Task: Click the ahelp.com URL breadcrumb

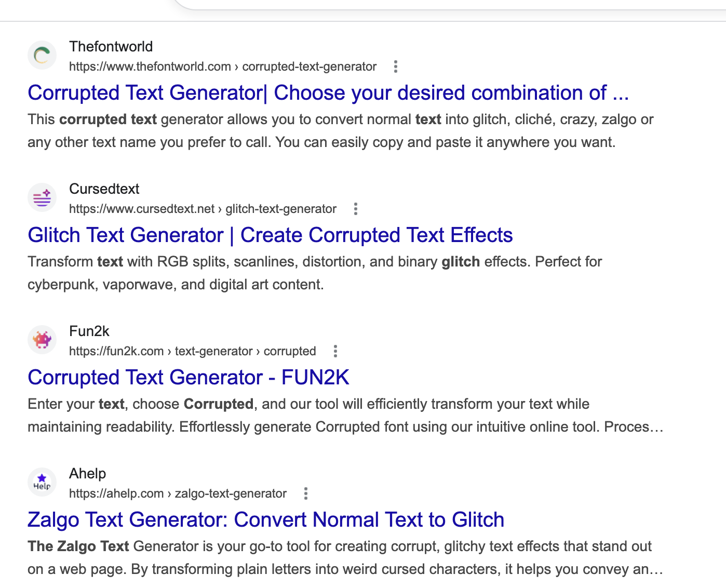Action: (x=178, y=493)
